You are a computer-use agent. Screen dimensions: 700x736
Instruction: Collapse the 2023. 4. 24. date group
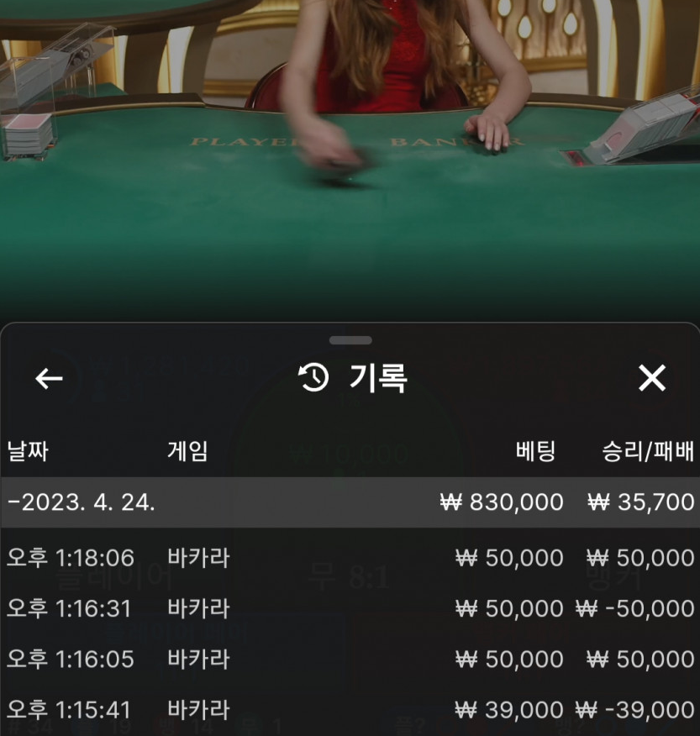click(350, 502)
